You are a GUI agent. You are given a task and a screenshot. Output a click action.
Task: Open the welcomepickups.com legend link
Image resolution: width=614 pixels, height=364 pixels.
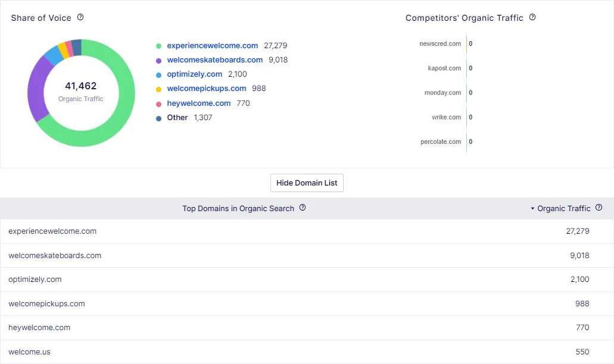click(x=207, y=89)
